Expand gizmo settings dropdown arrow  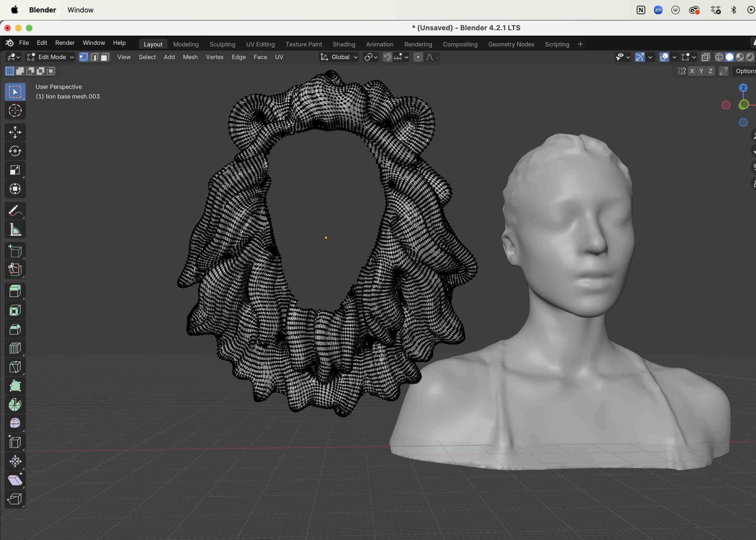click(x=650, y=57)
